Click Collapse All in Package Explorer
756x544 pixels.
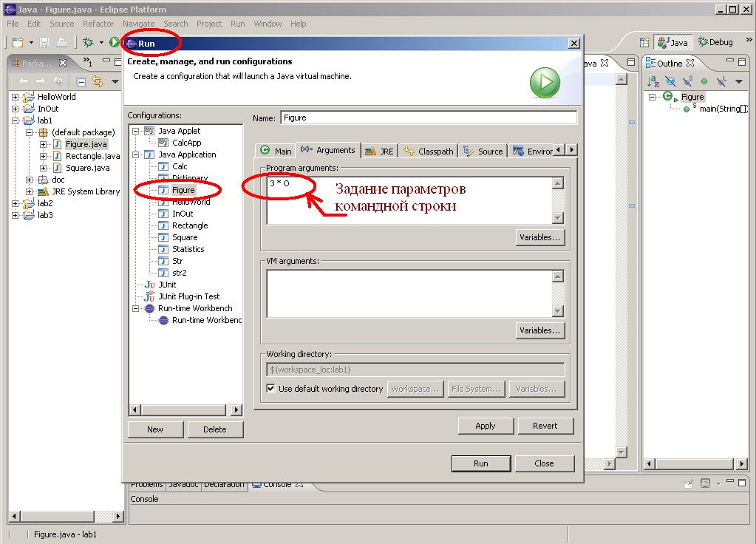(x=81, y=81)
